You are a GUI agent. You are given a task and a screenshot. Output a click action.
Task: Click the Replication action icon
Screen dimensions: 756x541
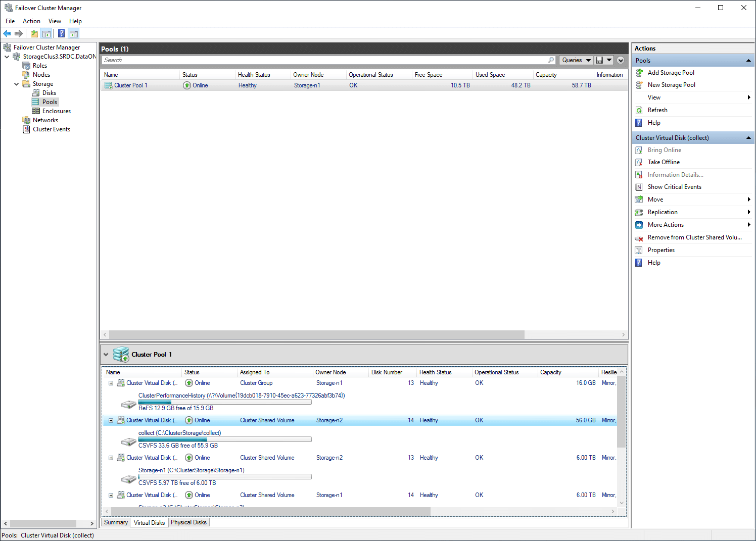[639, 212]
